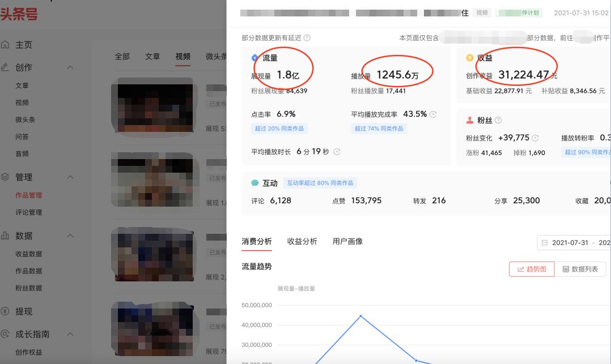
Task: Show the 数据列表 table view
Action: 580,269
